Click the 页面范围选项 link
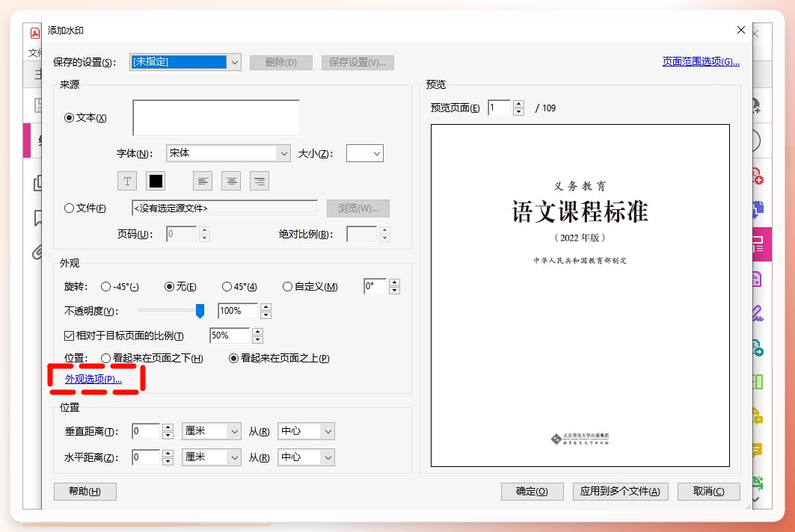This screenshot has width=795, height=532. coord(701,62)
